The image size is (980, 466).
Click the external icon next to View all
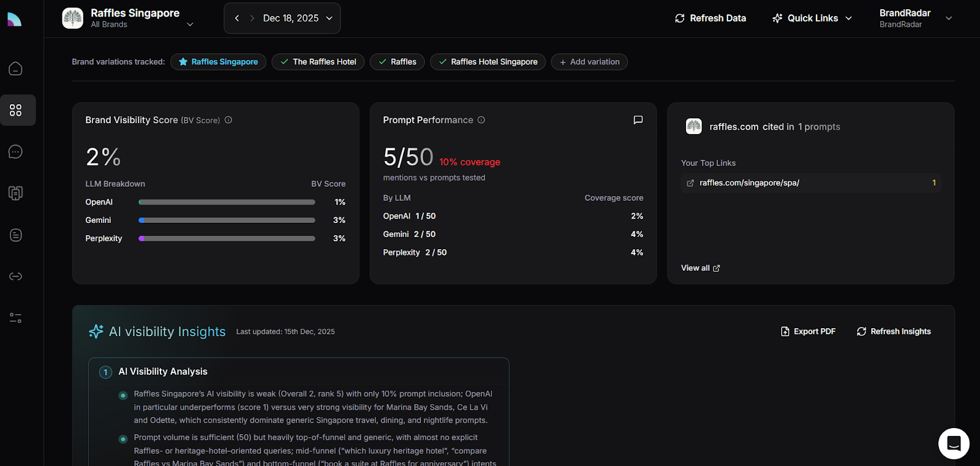(717, 268)
